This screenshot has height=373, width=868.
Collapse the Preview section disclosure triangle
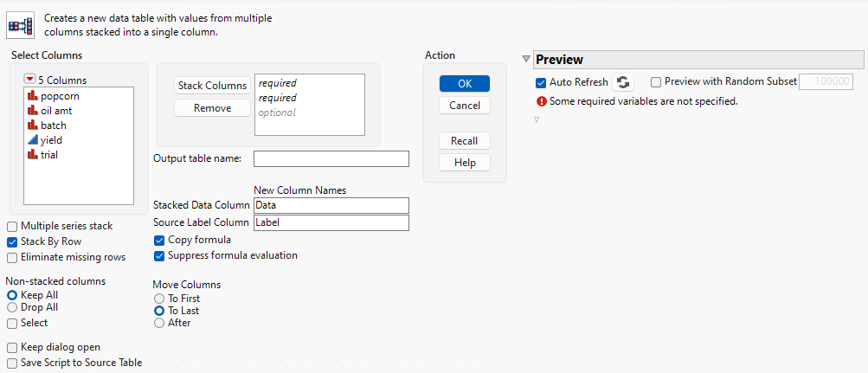(526, 59)
